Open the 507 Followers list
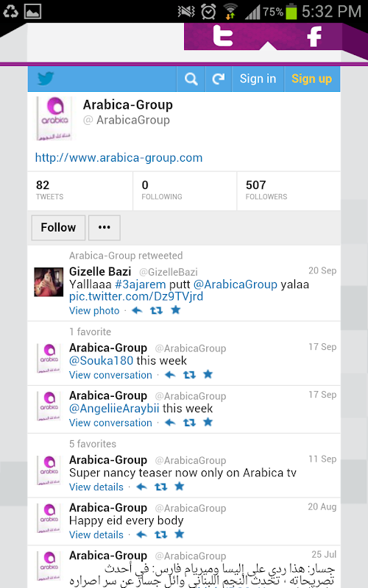Image resolution: width=368 pixels, height=588 pixels. (x=289, y=190)
